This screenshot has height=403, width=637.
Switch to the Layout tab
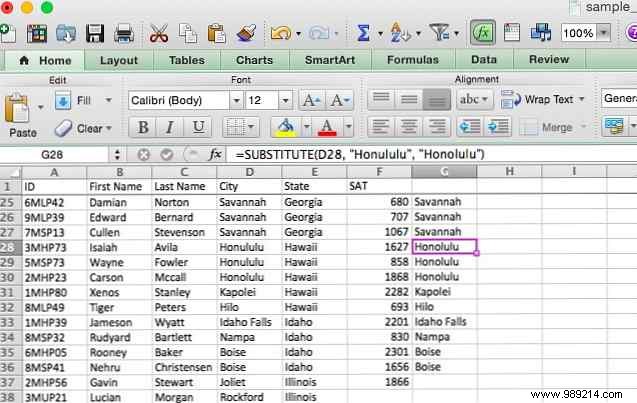[x=119, y=61]
